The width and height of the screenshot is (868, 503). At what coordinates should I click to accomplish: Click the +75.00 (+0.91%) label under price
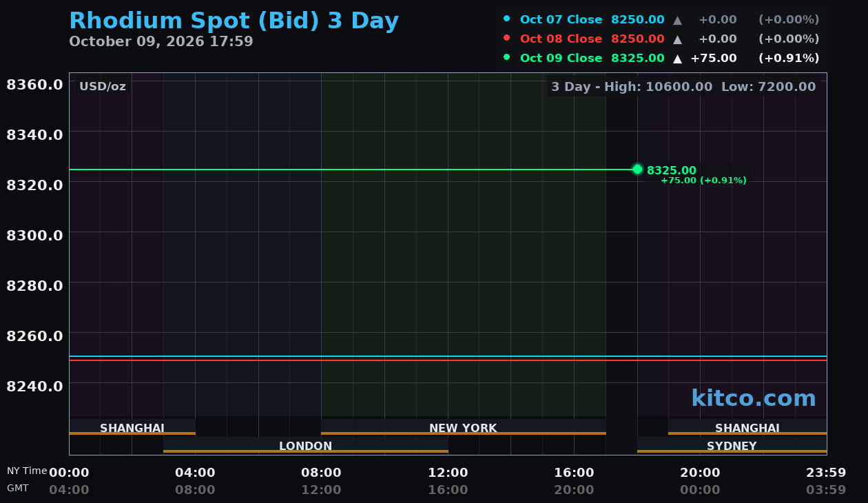click(703, 181)
